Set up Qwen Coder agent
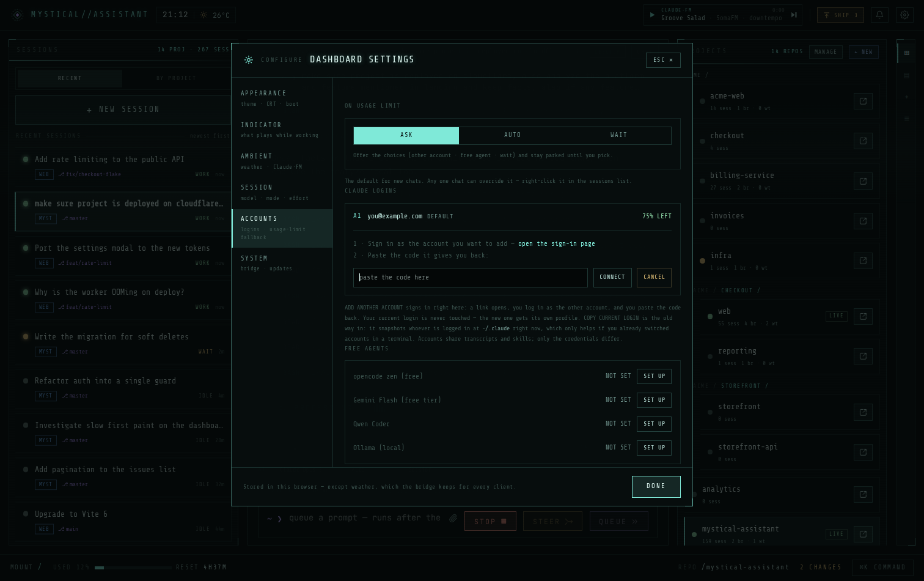 [x=654, y=424]
